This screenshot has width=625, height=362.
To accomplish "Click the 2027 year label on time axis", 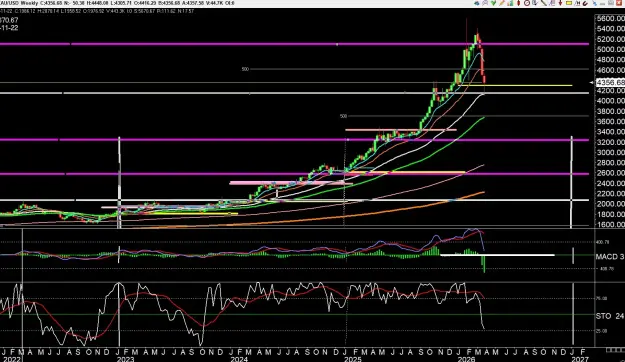I will pyautogui.click(x=579, y=359).
